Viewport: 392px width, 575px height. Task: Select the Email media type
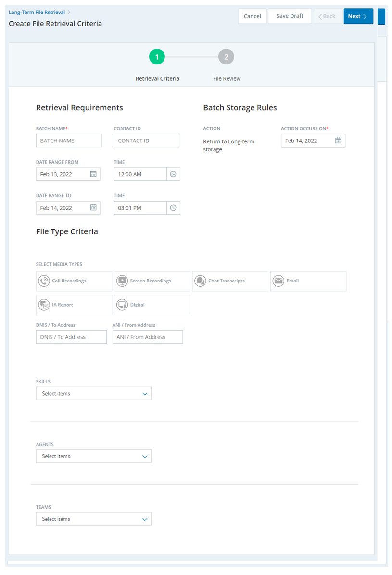pos(308,281)
